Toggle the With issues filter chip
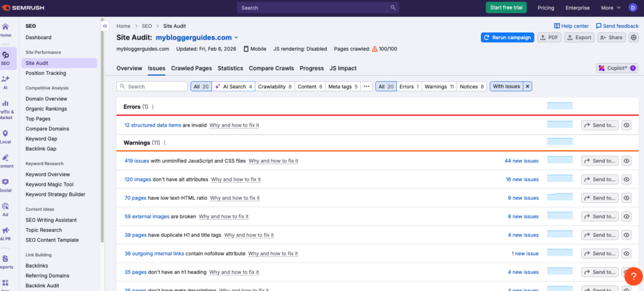The width and height of the screenshot is (644, 291). click(x=506, y=86)
